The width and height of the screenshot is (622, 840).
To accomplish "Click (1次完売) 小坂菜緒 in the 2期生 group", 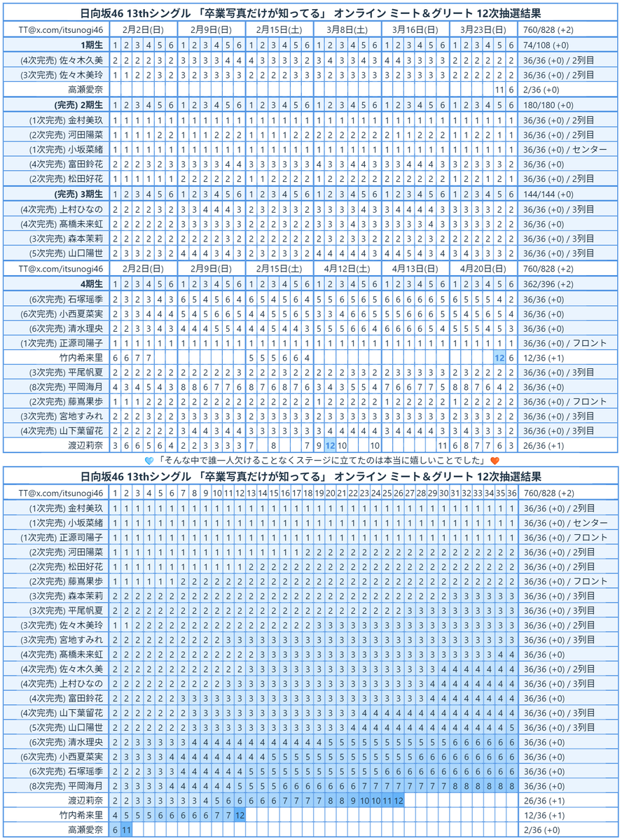I will pos(67,149).
